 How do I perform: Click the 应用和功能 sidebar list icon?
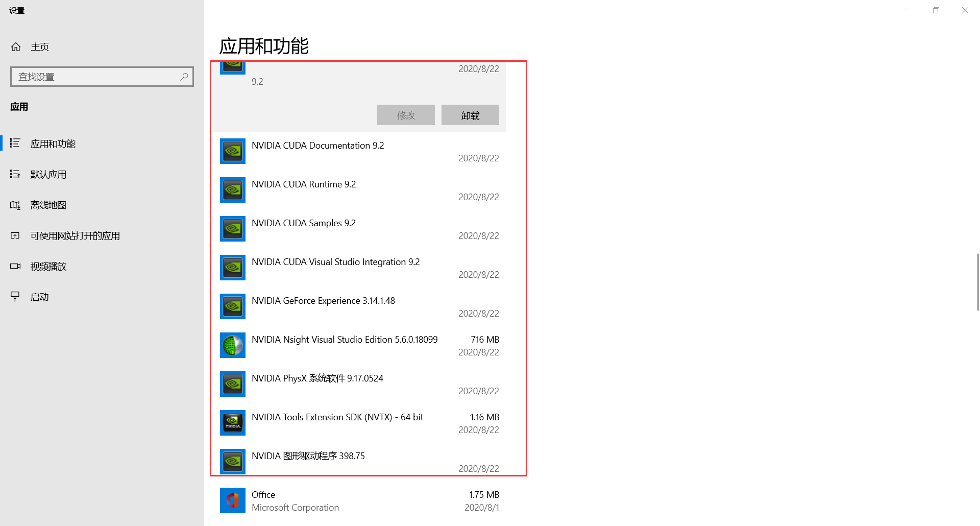15,144
